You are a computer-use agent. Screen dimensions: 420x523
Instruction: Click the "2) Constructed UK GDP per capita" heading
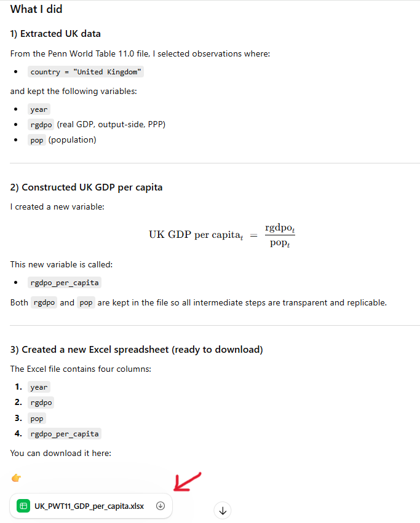click(86, 187)
